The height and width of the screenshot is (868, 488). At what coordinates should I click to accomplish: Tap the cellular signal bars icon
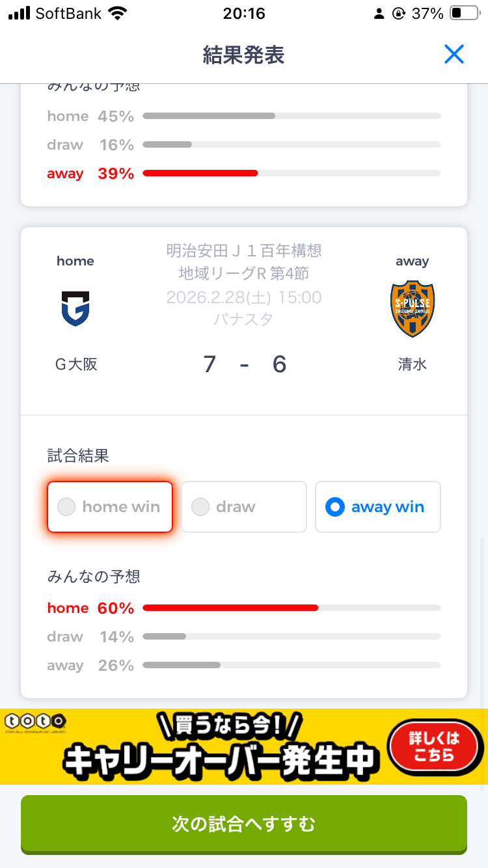(x=20, y=14)
